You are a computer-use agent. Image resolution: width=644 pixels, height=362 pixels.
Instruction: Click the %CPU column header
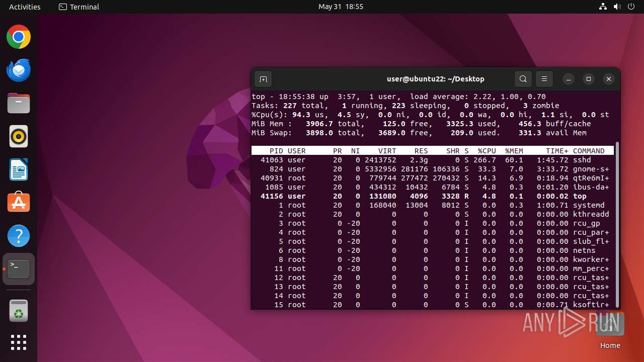[487, 151]
